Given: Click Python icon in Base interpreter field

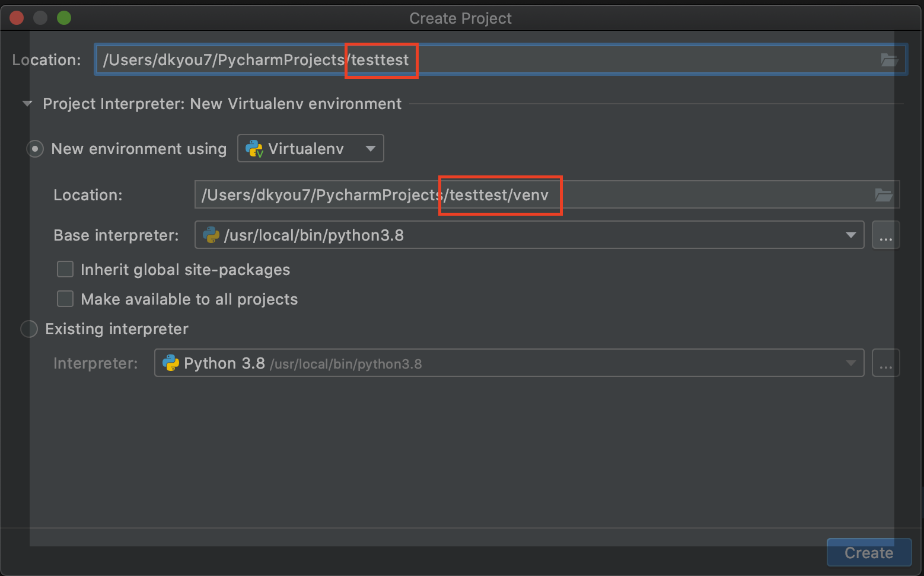Looking at the screenshot, I should click(211, 235).
